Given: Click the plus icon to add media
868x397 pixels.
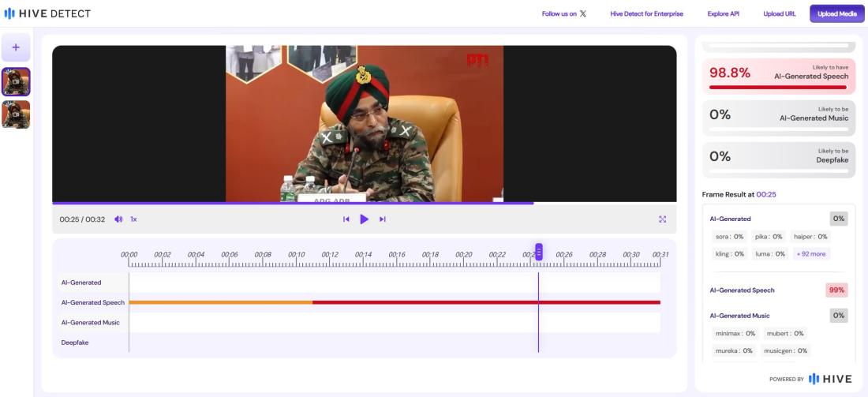Looking at the screenshot, I should click(16, 48).
